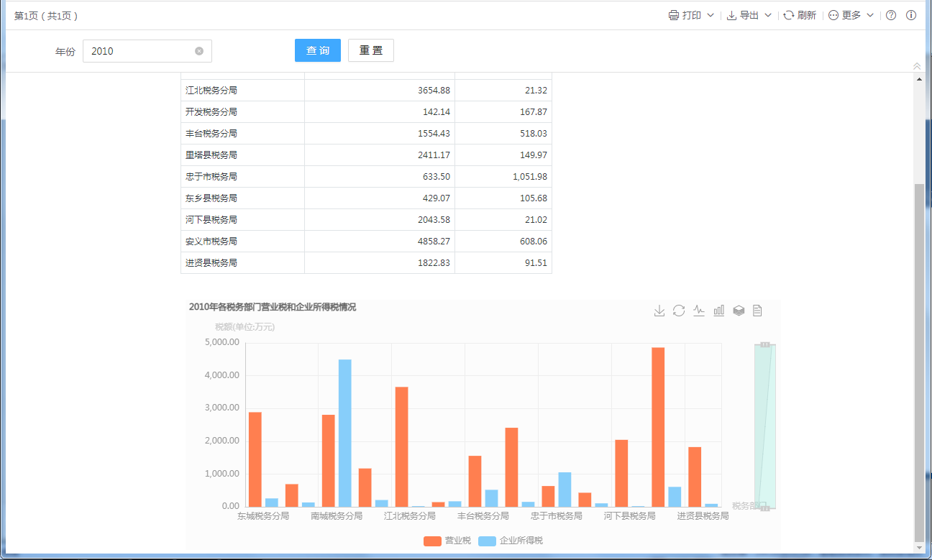This screenshot has width=932, height=560.
Task: Open the 更多 more options dropdown
Action: pos(851,15)
